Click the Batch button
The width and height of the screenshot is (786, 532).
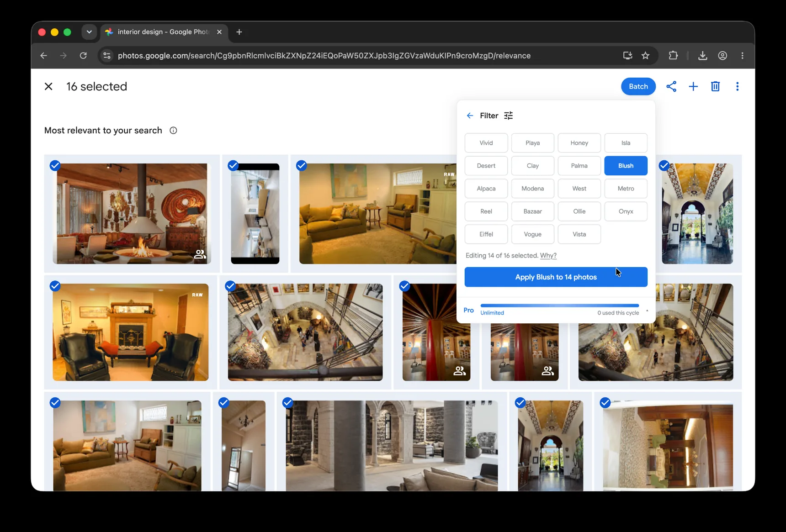(638, 86)
